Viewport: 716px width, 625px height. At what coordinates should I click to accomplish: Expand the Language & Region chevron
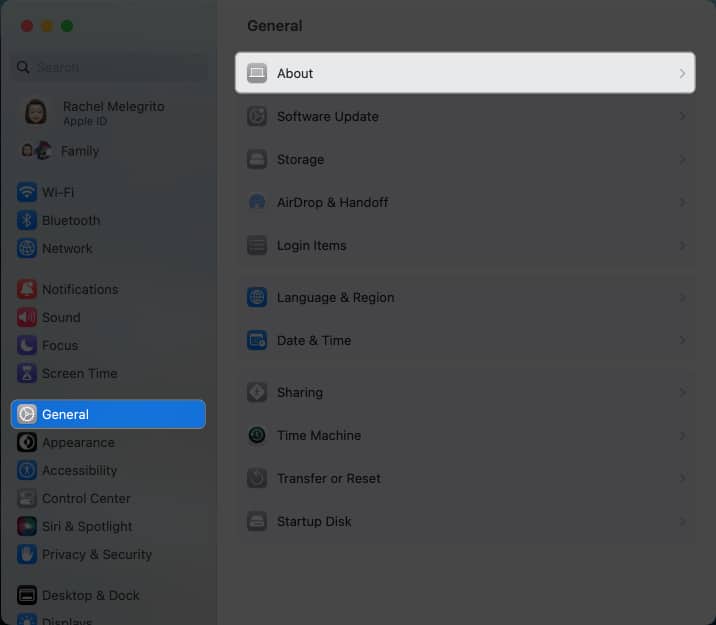(682, 297)
